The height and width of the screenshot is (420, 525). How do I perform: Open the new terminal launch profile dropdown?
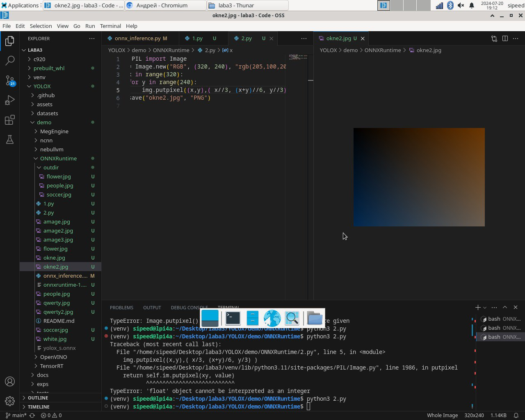tap(485, 307)
